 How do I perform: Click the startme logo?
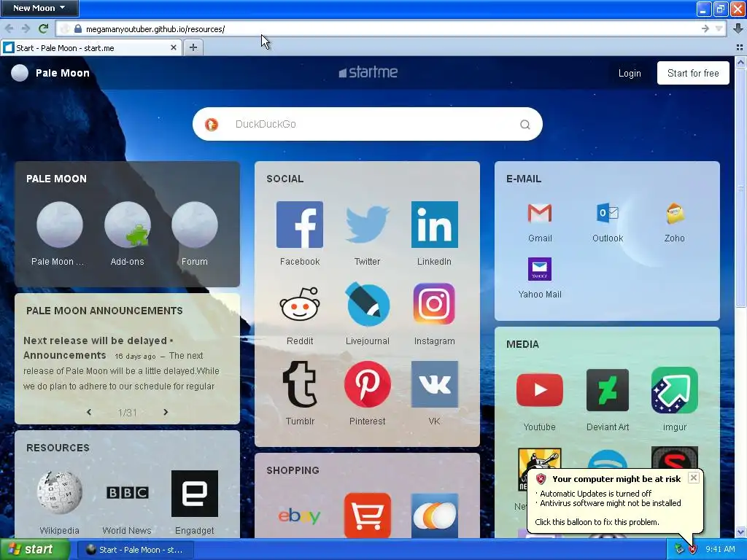(368, 72)
